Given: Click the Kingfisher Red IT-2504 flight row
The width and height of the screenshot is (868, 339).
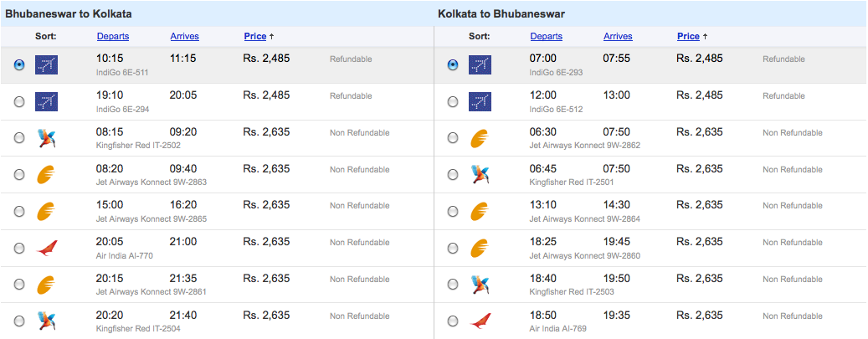Looking at the screenshot, I should 217,321.
